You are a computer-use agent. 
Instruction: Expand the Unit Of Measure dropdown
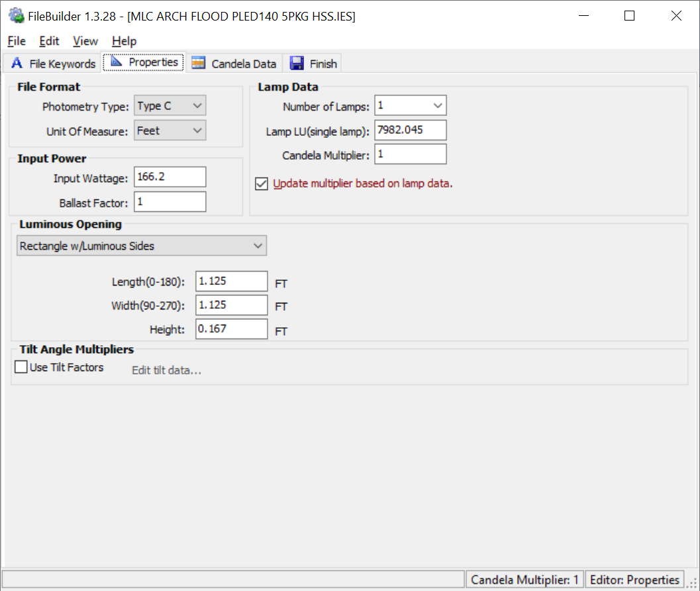coord(170,131)
